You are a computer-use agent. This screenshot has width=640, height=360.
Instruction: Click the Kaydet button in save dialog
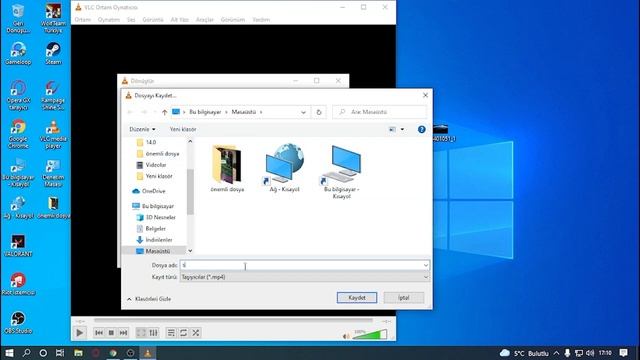357,298
